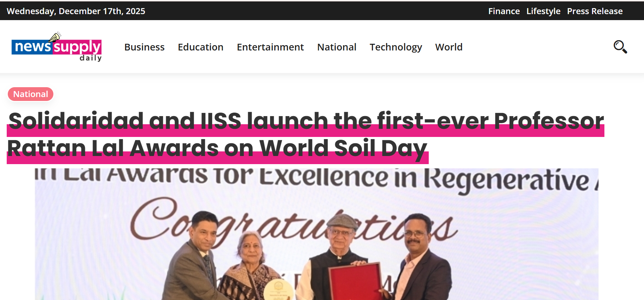Open the search magnifier icon
644x300 pixels.
(x=620, y=47)
